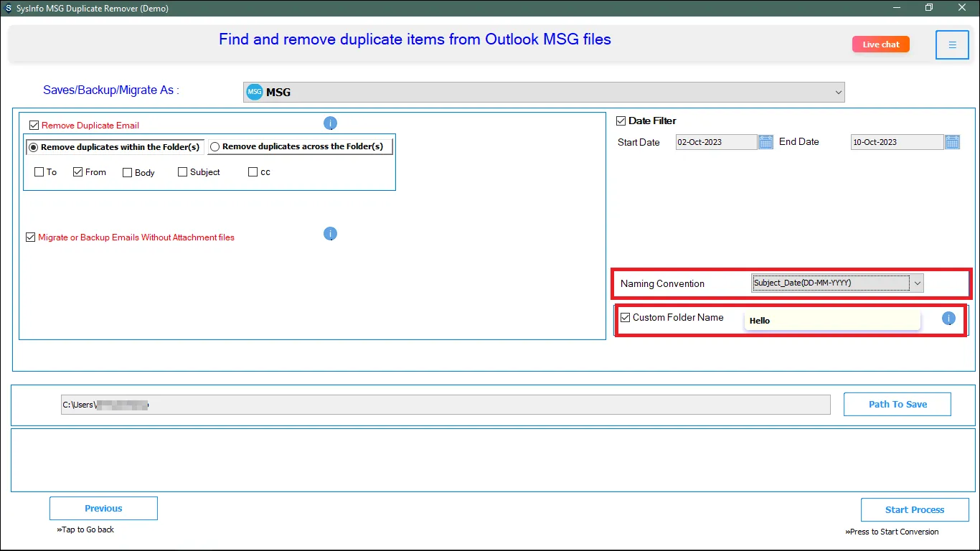Open the Start Date calendar picker
This screenshot has height=551, width=980.
point(765,142)
